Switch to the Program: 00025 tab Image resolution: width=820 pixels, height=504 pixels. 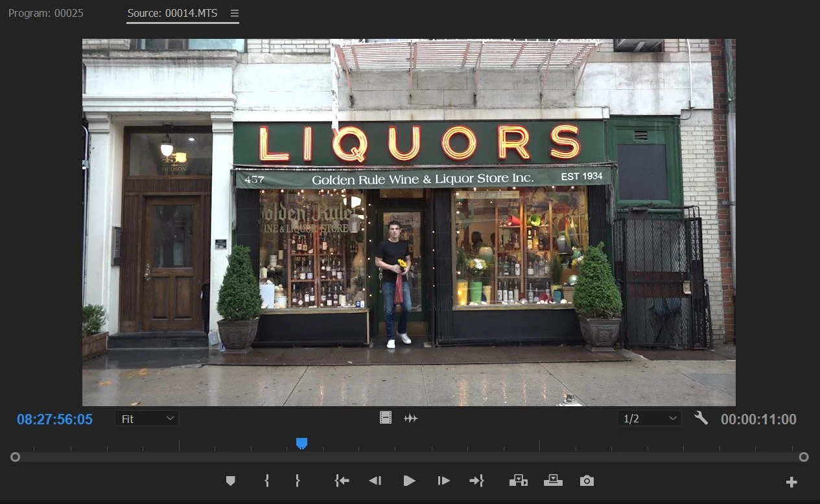tap(45, 13)
